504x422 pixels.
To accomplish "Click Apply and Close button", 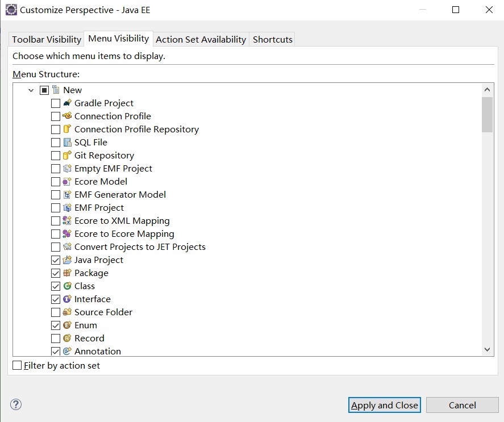I will click(x=385, y=405).
